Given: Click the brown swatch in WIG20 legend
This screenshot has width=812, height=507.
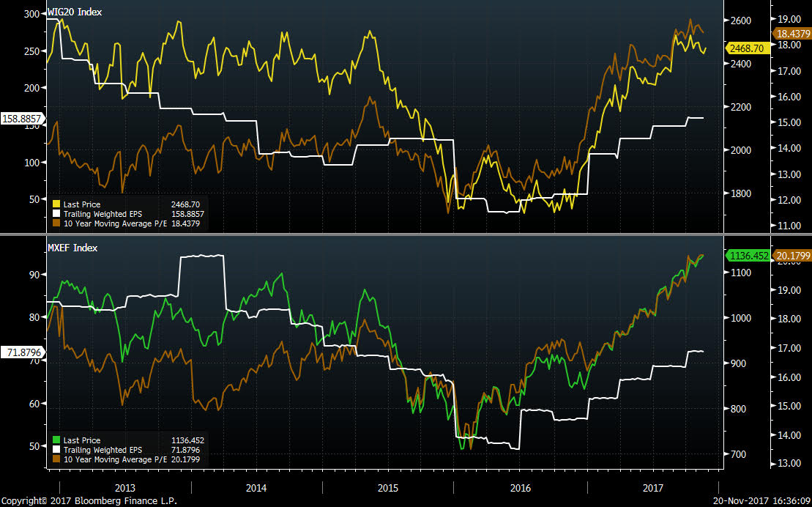Looking at the screenshot, I should pos(56,224).
